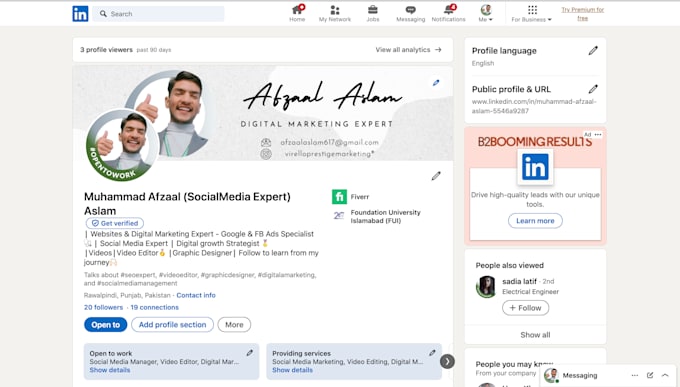
Task: Follow sadia latif
Action: (525, 308)
